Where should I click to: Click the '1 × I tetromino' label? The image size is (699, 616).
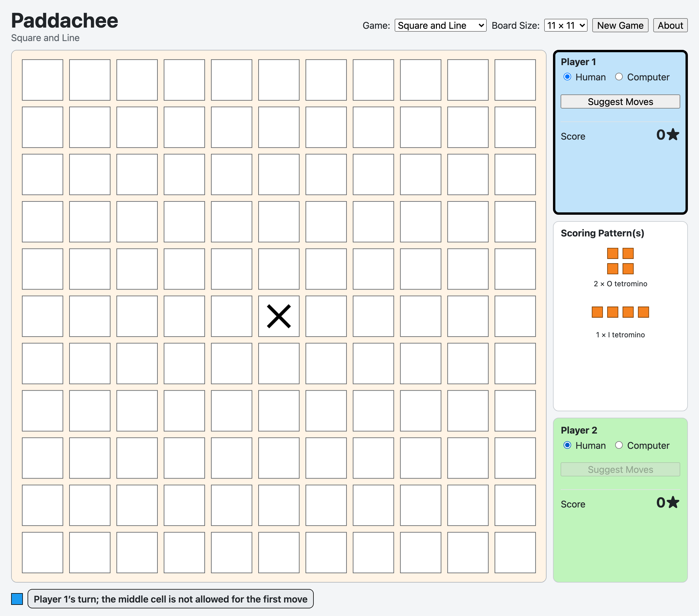tap(620, 334)
